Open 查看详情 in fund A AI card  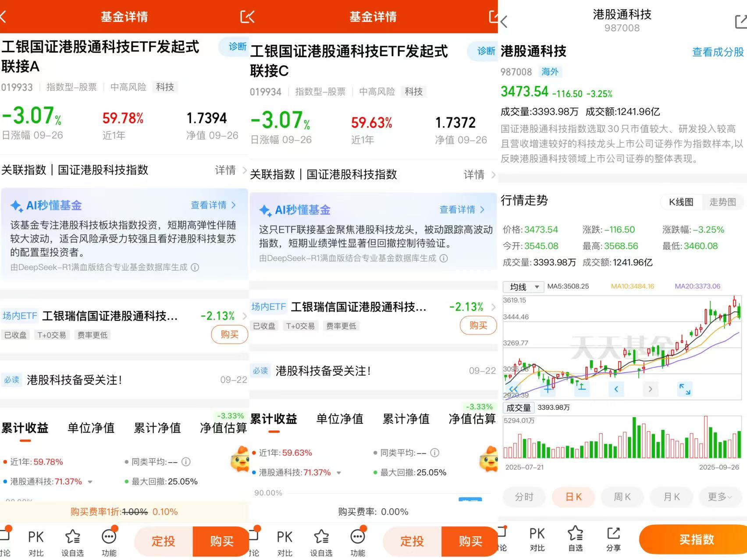point(213,205)
